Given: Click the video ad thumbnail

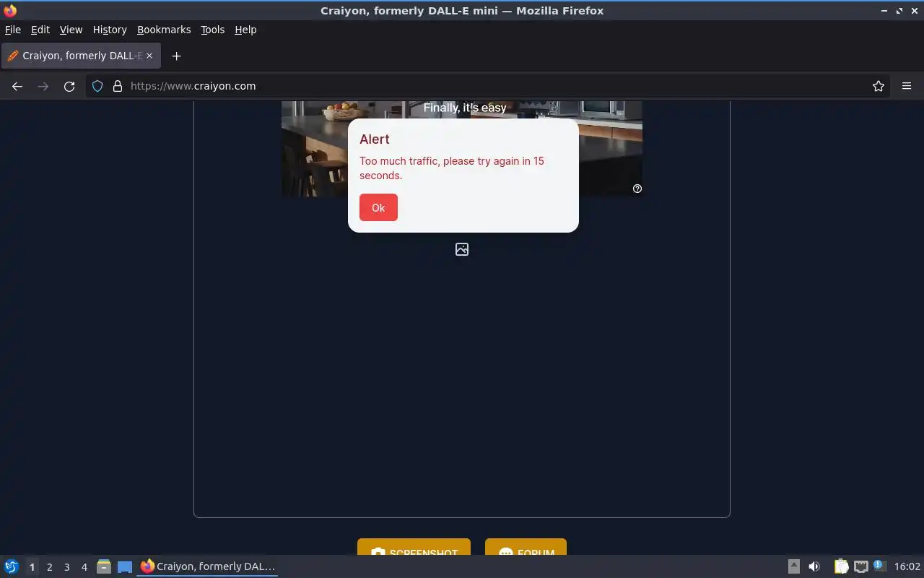Looking at the screenshot, I should click(x=462, y=148).
